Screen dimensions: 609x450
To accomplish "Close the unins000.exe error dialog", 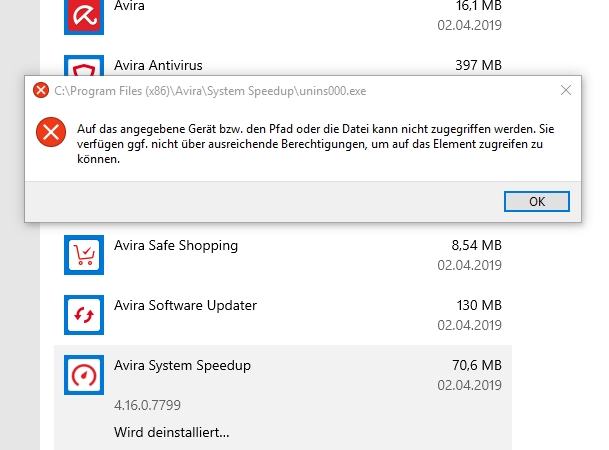I will pyautogui.click(x=566, y=90).
